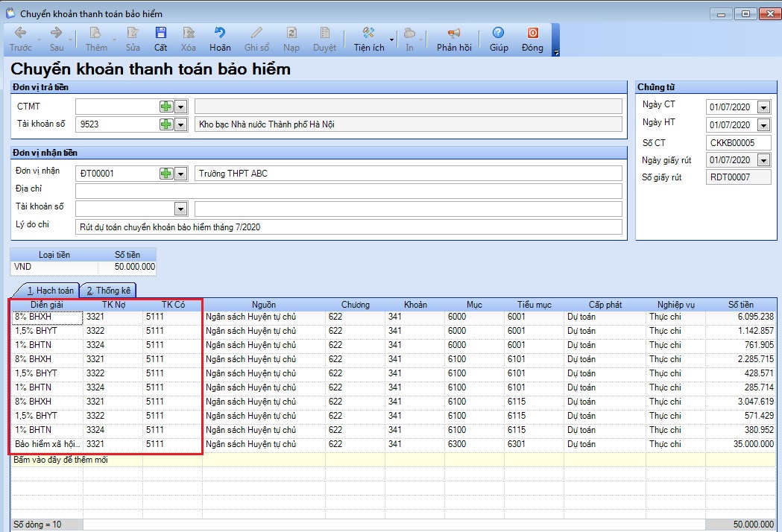Click Kho bạc Nhà nước Thành phố Hà Nội field
Image resolution: width=782 pixels, height=532 pixels.
coord(408,124)
